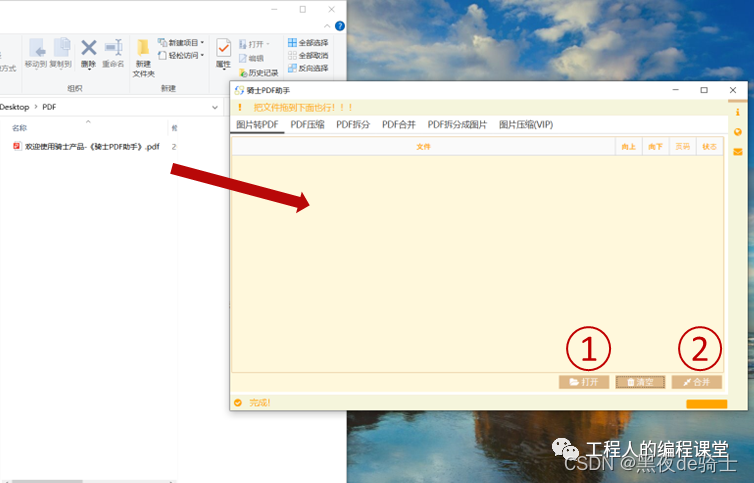This screenshot has height=483, width=754.
Task: Click 新建文件夹 new folder icon
Action: 143,58
